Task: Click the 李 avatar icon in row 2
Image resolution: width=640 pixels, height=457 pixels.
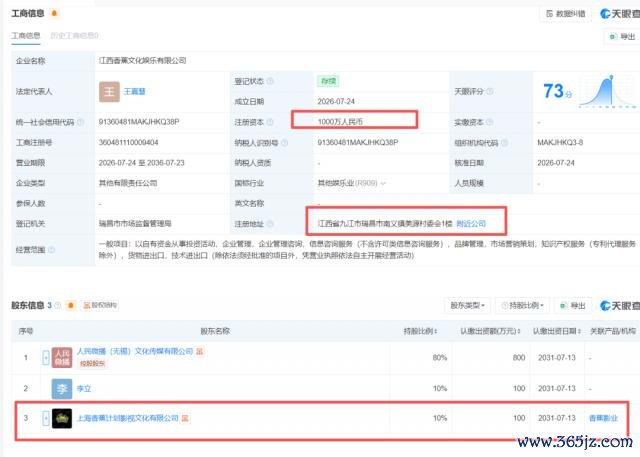Action: (62, 388)
